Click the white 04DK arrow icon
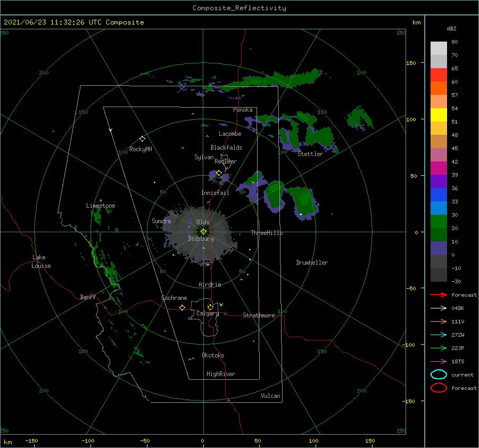This screenshot has width=479, height=448. click(439, 308)
